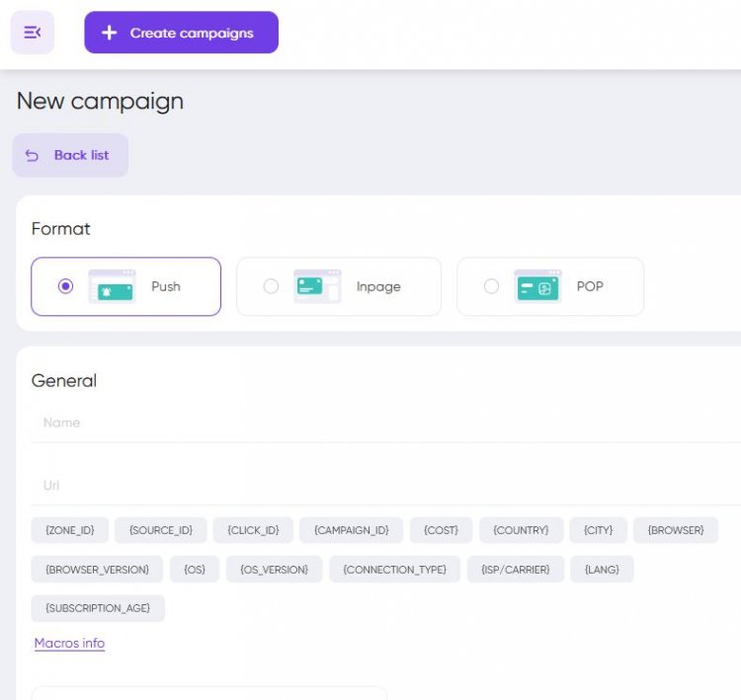
Task: Open the Macros info link
Action: pyautogui.click(x=69, y=643)
